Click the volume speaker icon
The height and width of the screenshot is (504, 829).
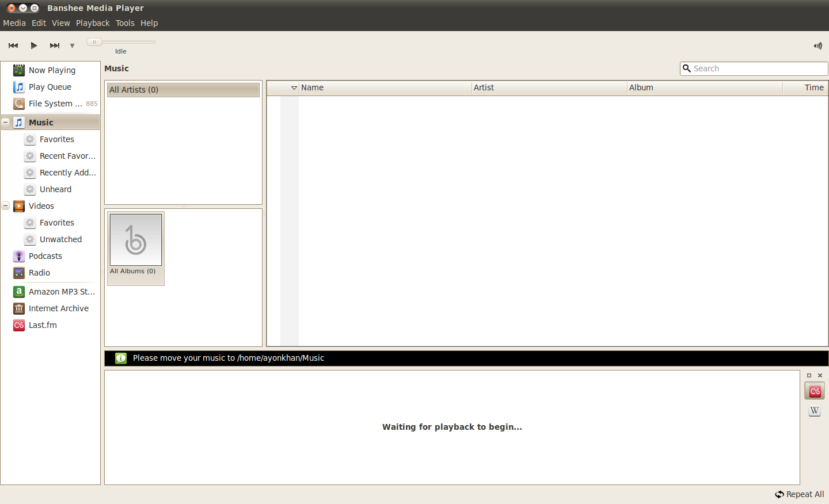[818, 45]
